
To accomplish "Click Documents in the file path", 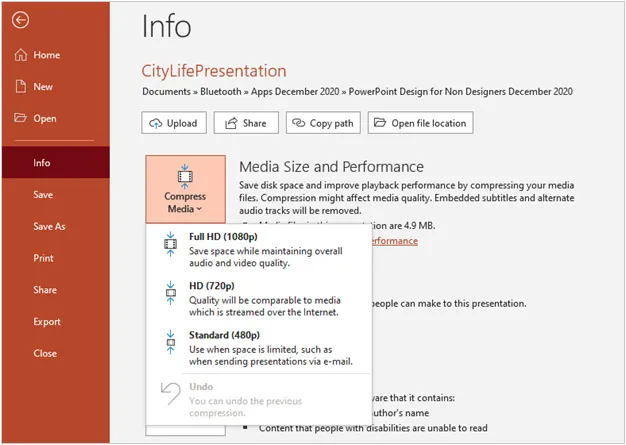I will tap(166, 91).
